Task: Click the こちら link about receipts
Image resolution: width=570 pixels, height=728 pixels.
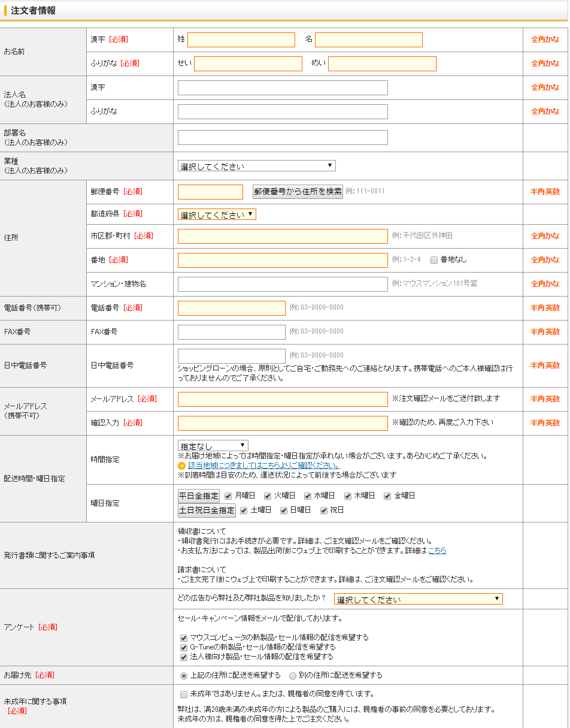Action: 437,550
